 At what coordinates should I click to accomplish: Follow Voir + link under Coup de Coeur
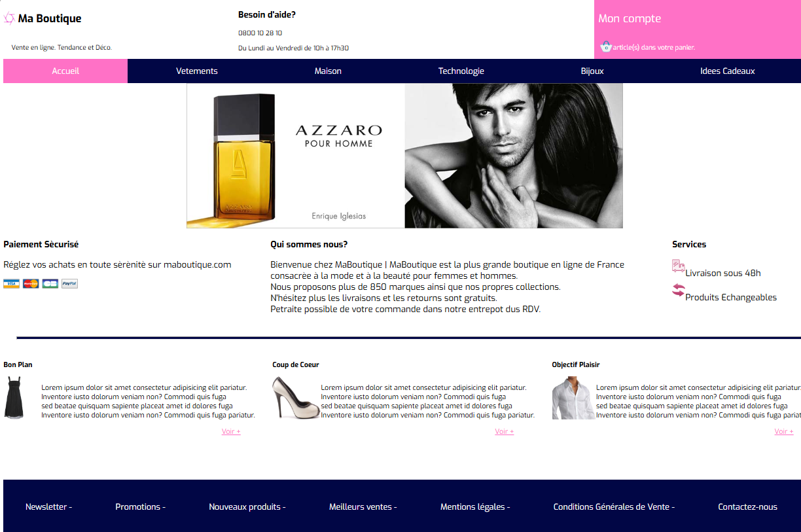pyautogui.click(x=505, y=431)
